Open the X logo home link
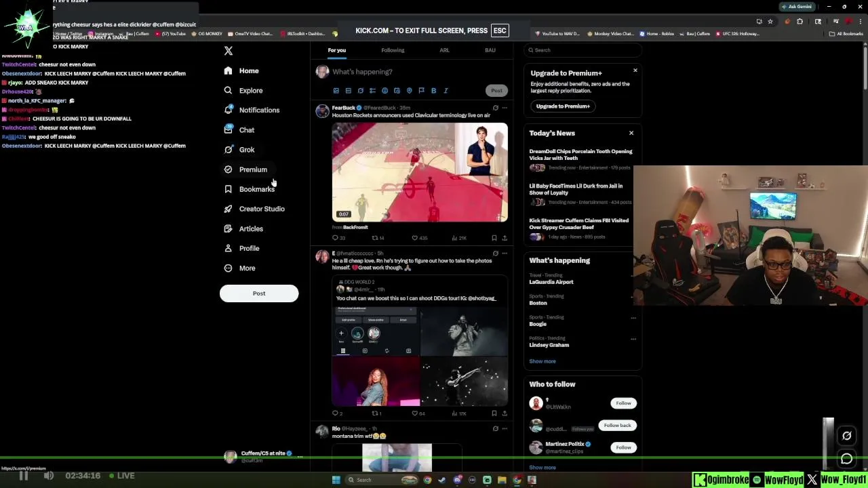The height and width of the screenshot is (488, 868). click(229, 51)
